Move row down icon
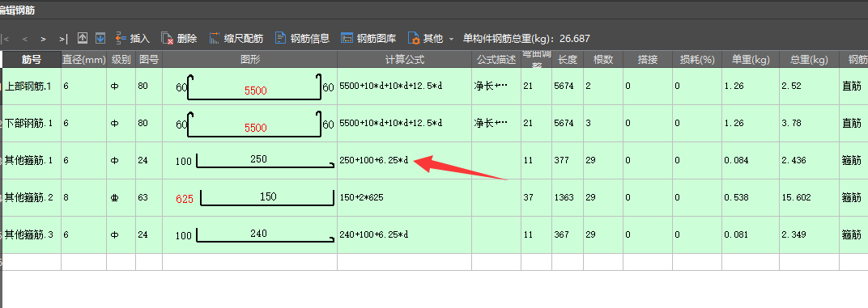The image size is (868, 308). click(x=100, y=38)
